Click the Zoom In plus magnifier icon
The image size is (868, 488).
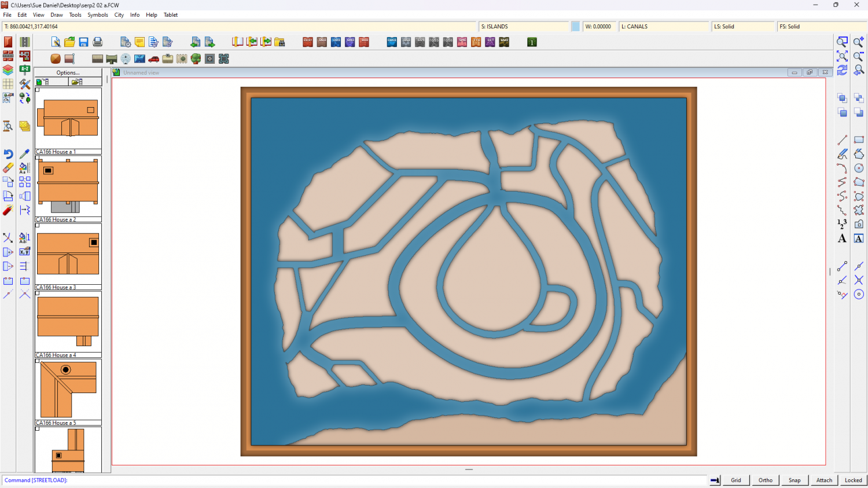pos(859,42)
